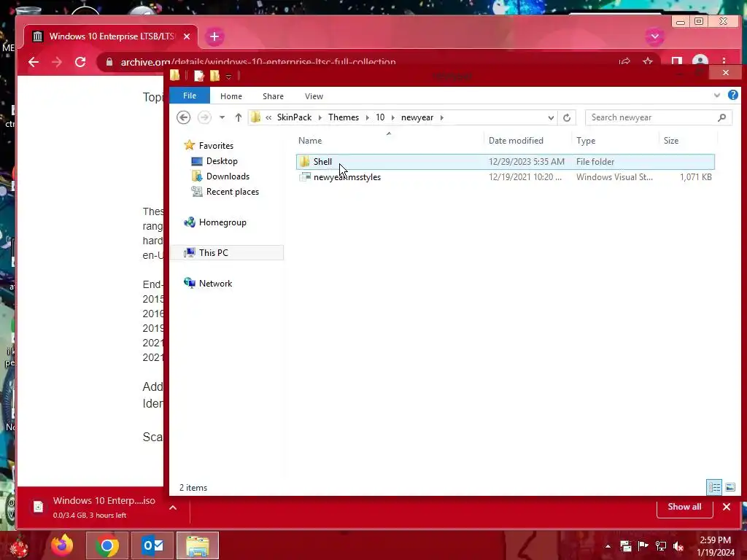Go up one folder level
The image size is (747, 560).
(239, 117)
